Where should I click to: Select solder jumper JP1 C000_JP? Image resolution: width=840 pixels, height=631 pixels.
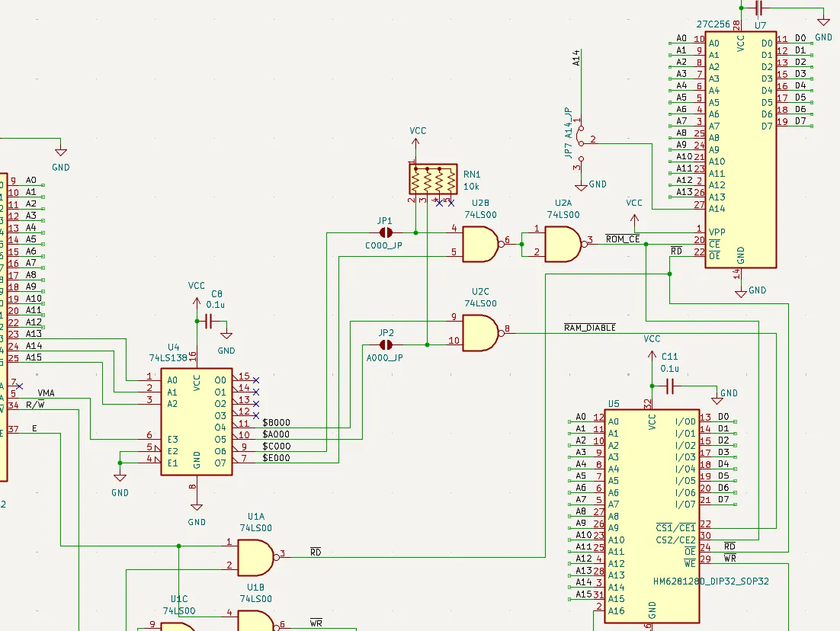[x=386, y=232]
